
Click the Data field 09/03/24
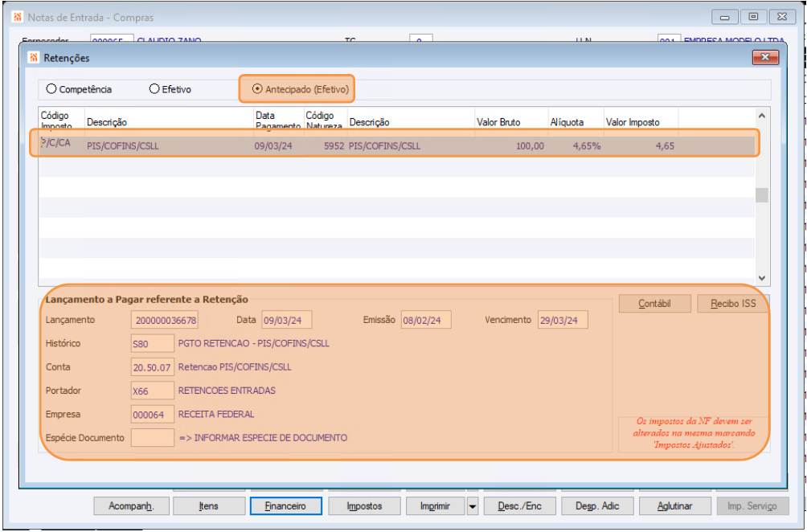coord(287,320)
